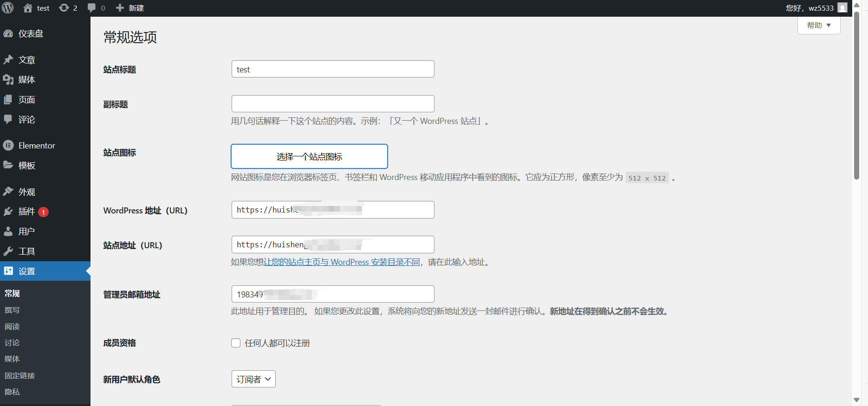Expand the 帮助 help panel
The image size is (868, 406).
point(819,26)
